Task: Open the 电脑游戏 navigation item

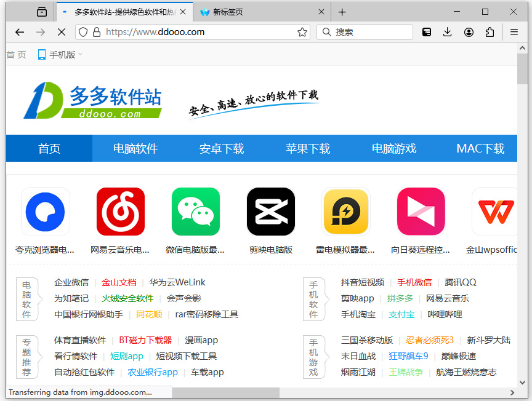Action: [394, 148]
